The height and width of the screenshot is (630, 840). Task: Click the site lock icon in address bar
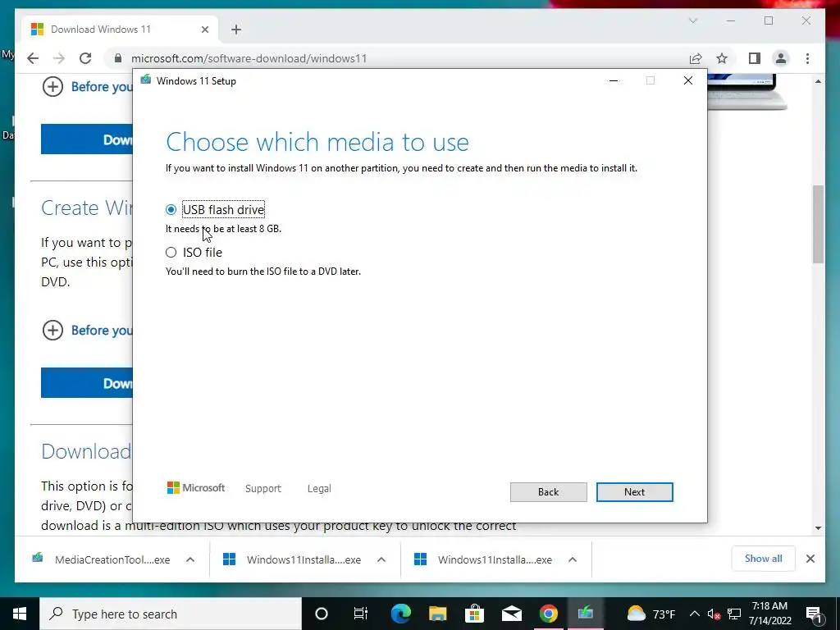(118, 58)
